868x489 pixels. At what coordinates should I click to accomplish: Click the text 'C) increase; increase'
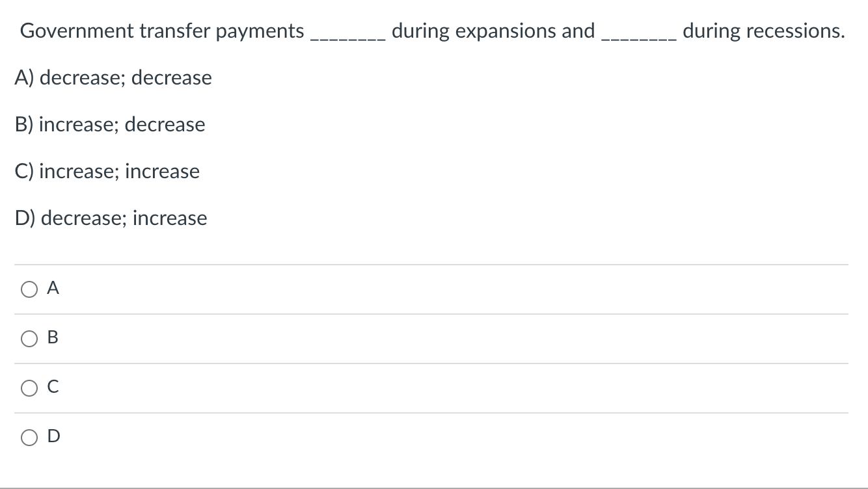pyautogui.click(x=107, y=171)
